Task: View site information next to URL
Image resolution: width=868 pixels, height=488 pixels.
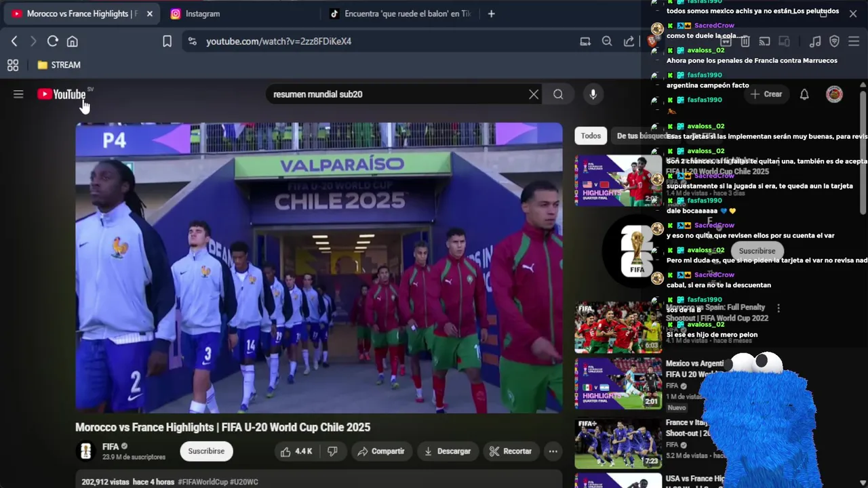Action: coord(192,41)
